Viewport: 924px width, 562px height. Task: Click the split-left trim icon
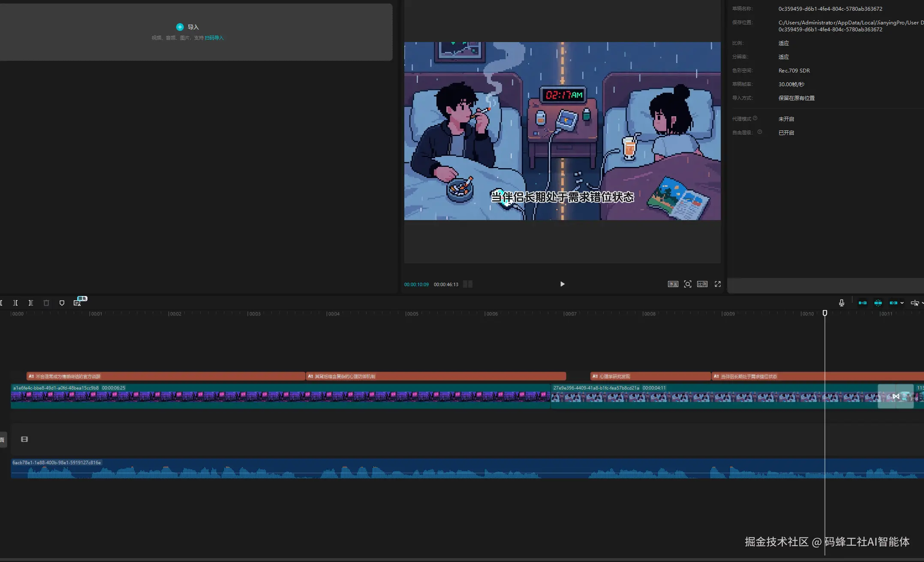coord(15,303)
